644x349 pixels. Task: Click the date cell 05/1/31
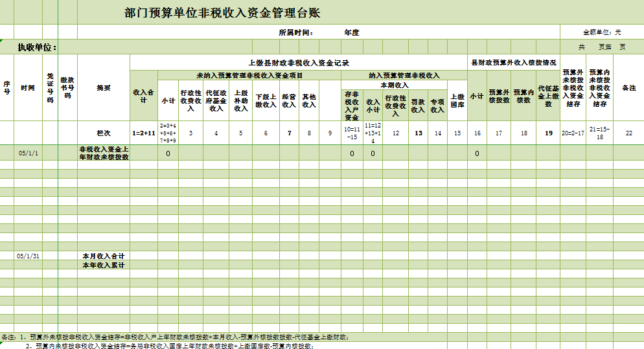coord(28,256)
